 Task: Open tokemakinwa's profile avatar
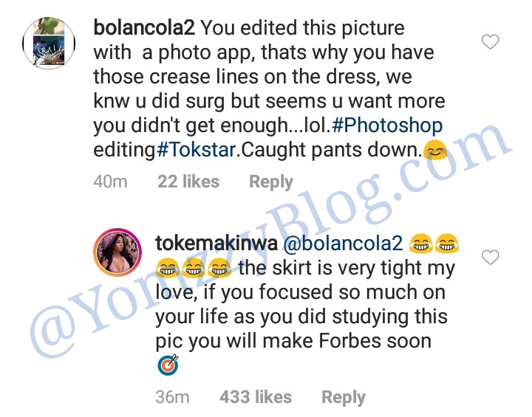[117, 255]
